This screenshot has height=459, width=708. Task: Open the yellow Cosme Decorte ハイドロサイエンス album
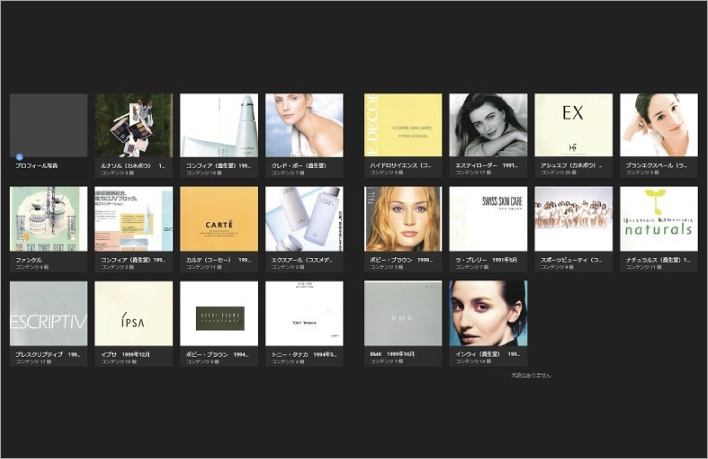[x=403, y=125]
